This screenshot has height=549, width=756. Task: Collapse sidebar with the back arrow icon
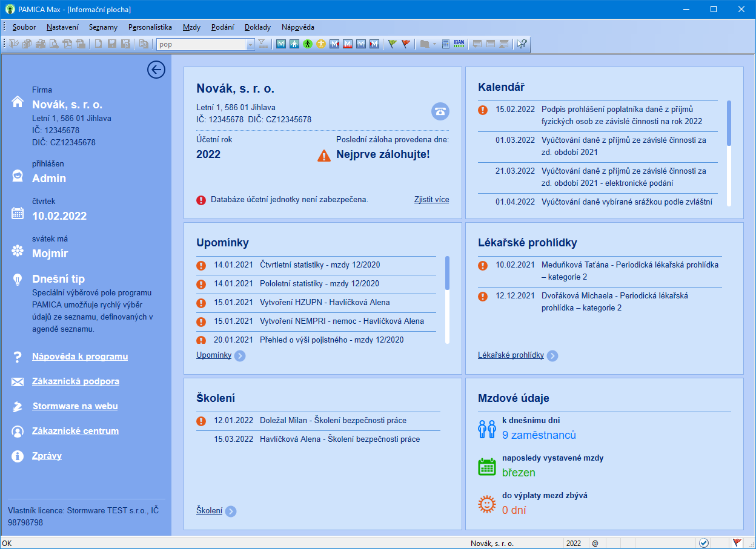click(x=156, y=70)
